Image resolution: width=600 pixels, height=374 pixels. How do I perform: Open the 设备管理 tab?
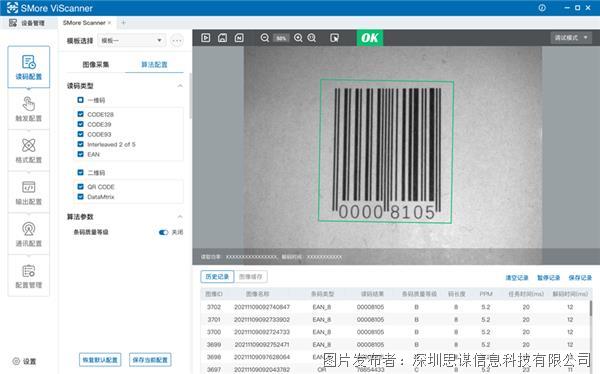[27, 23]
